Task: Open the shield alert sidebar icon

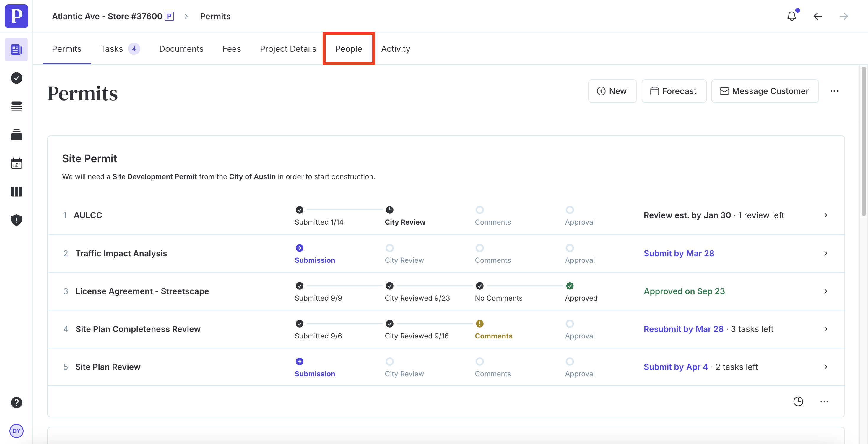Action: 16,220
